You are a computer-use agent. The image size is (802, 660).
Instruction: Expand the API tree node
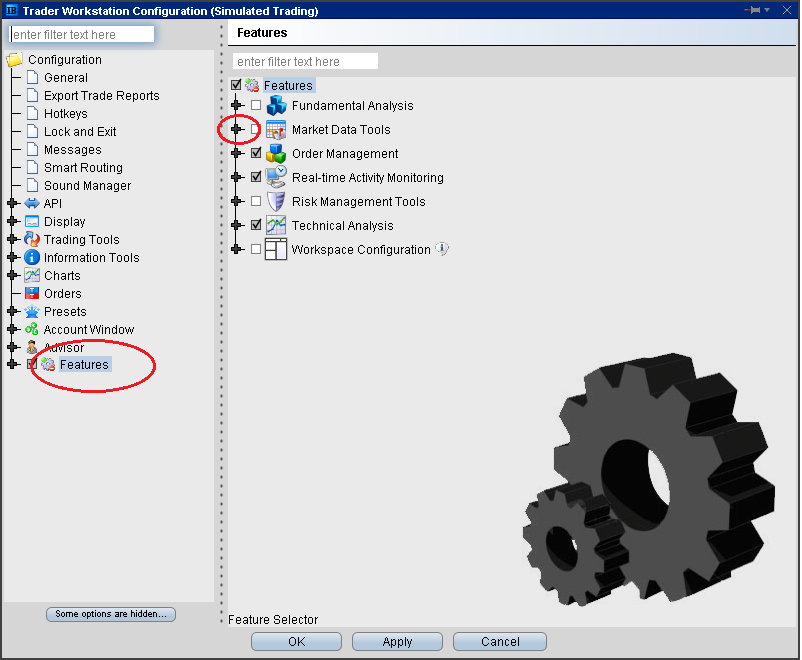pos(13,203)
